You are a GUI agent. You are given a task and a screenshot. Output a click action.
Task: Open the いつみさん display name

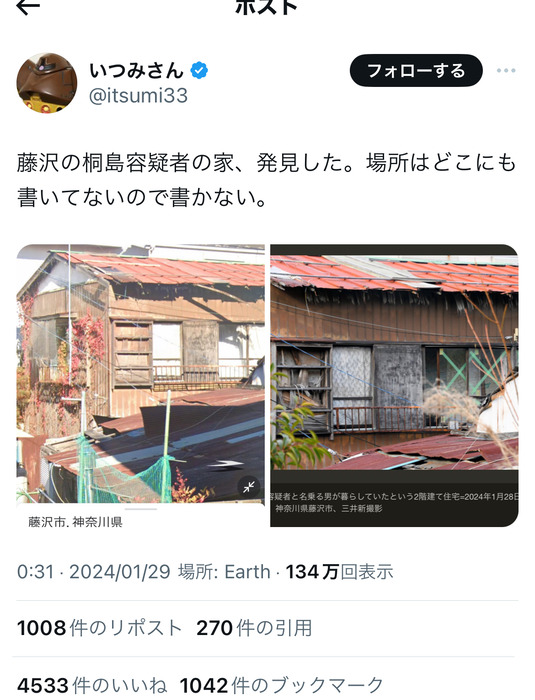tap(137, 71)
